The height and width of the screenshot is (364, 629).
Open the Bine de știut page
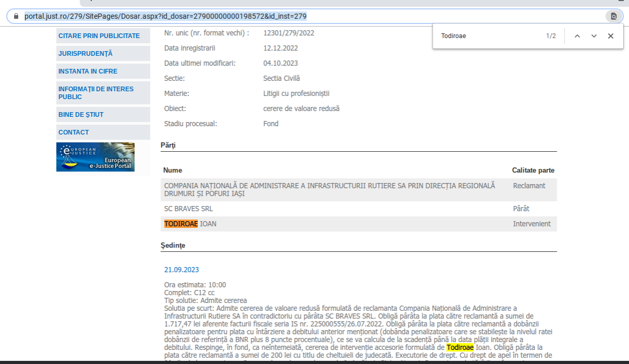tap(81, 115)
